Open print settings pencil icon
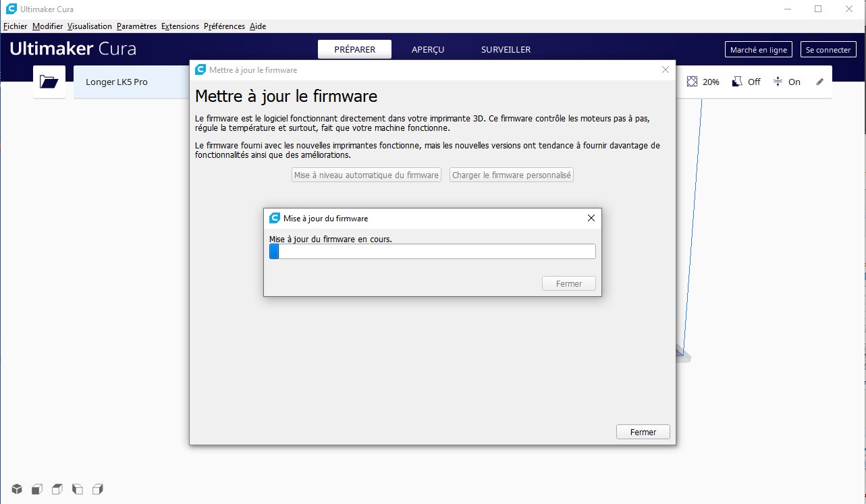 (820, 82)
